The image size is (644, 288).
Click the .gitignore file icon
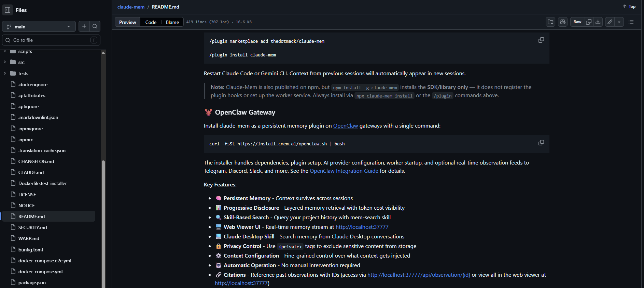tap(13, 106)
